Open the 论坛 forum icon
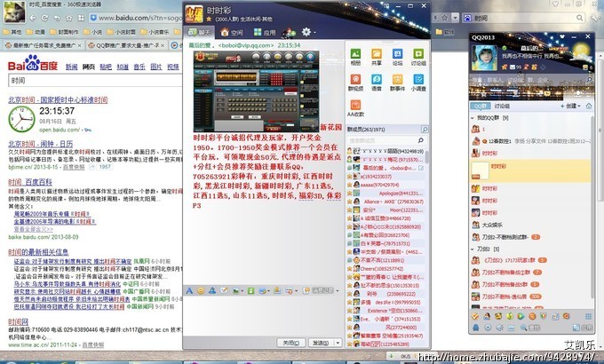 pyautogui.click(x=397, y=57)
